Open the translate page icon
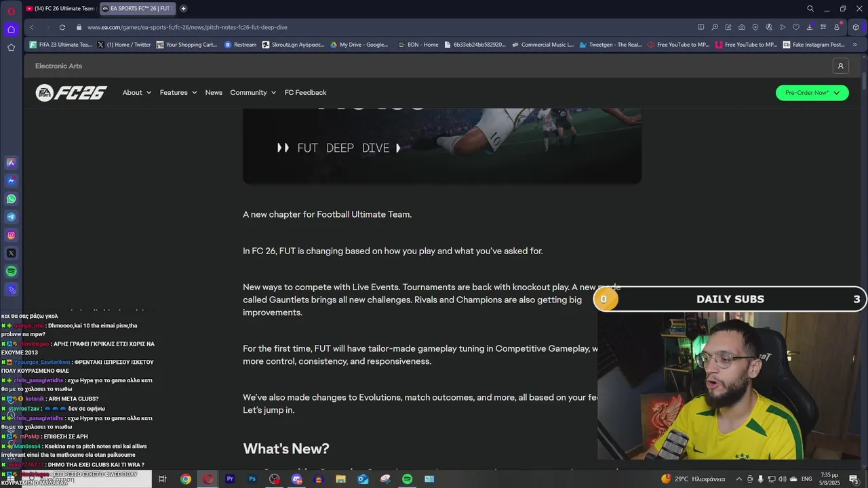 [768, 27]
